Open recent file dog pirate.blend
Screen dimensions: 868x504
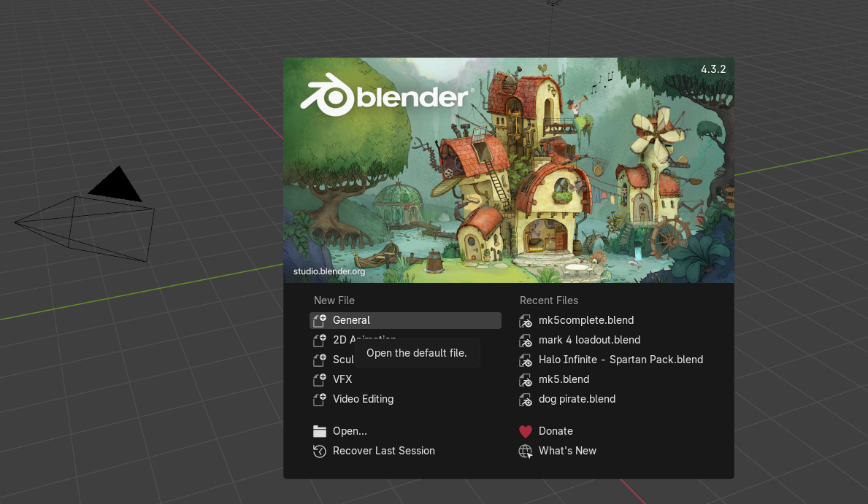(x=611, y=400)
